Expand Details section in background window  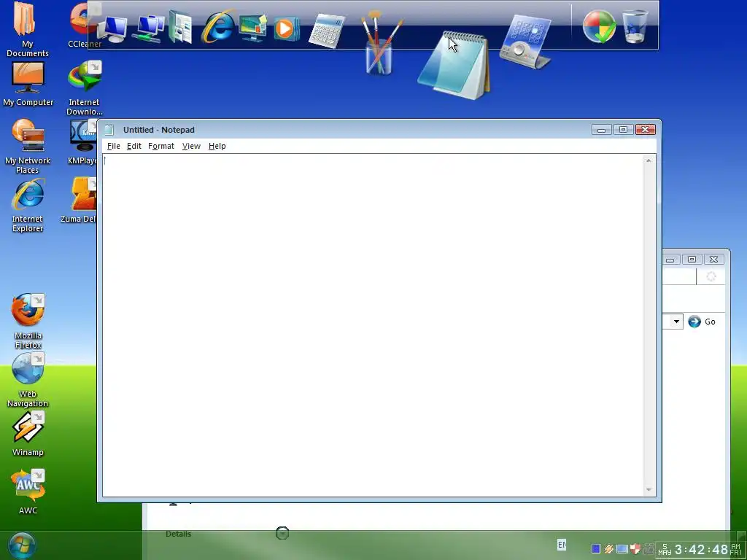point(282,533)
